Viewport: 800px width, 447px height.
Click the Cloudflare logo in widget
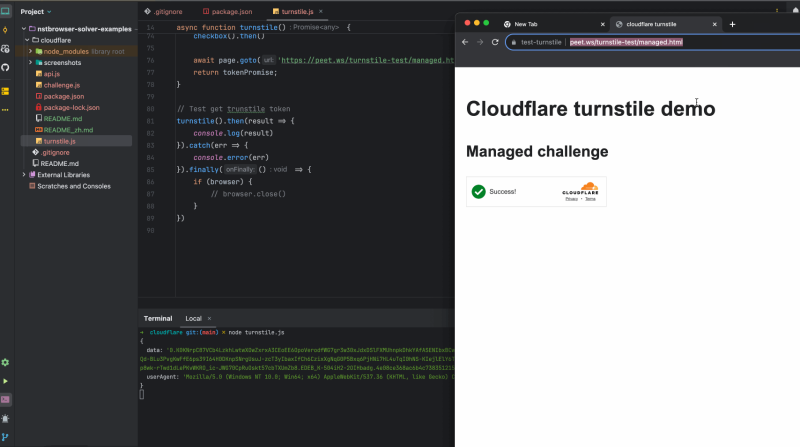click(580, 188)
